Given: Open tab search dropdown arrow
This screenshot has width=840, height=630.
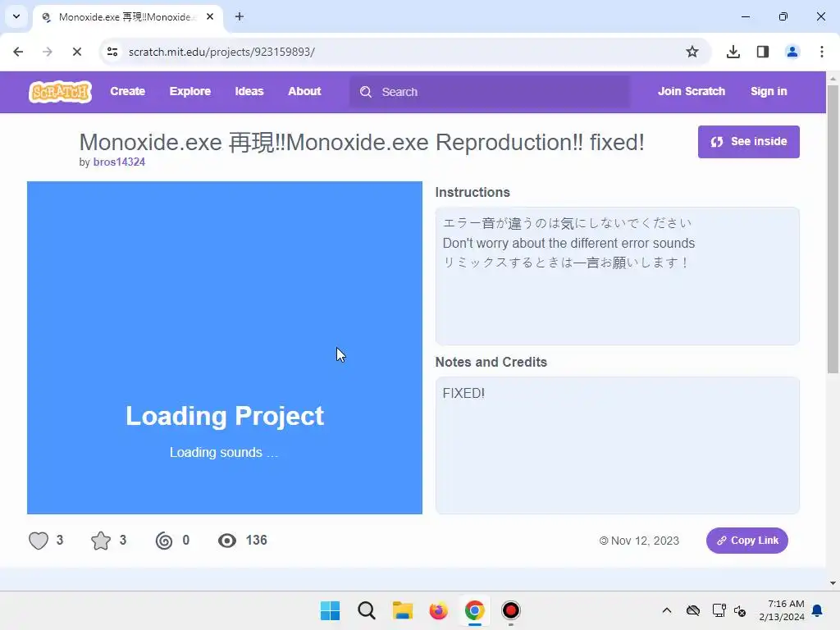Looking at the screenshot, I should (x=16, y=16).
